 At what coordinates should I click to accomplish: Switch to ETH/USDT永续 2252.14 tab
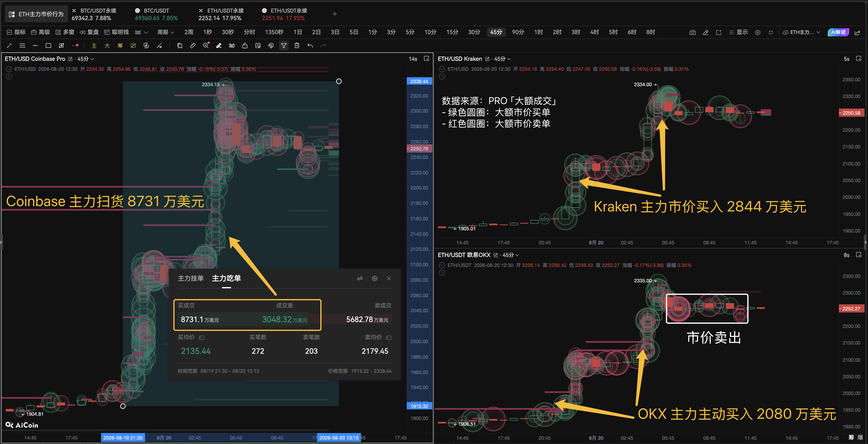[221, 14]
